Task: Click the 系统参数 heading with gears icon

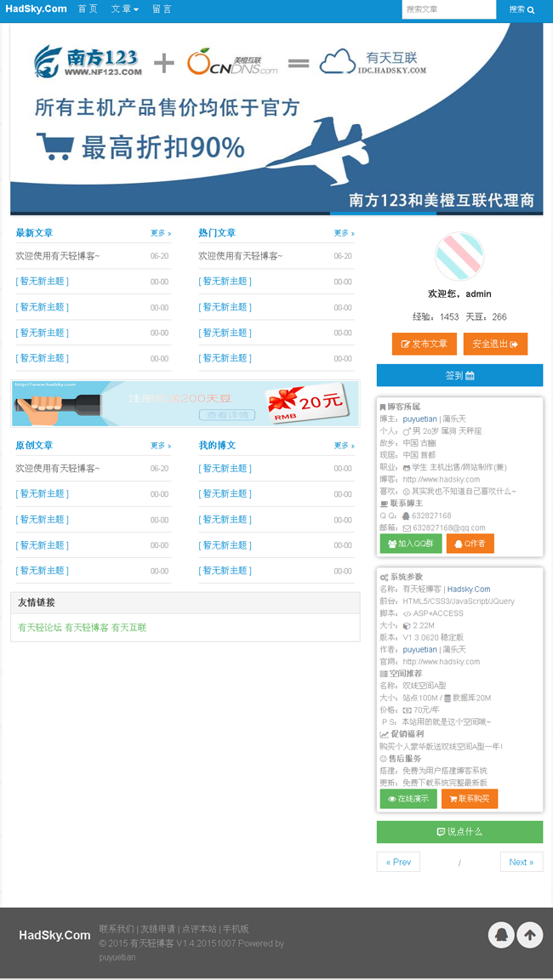Action: 402,577
